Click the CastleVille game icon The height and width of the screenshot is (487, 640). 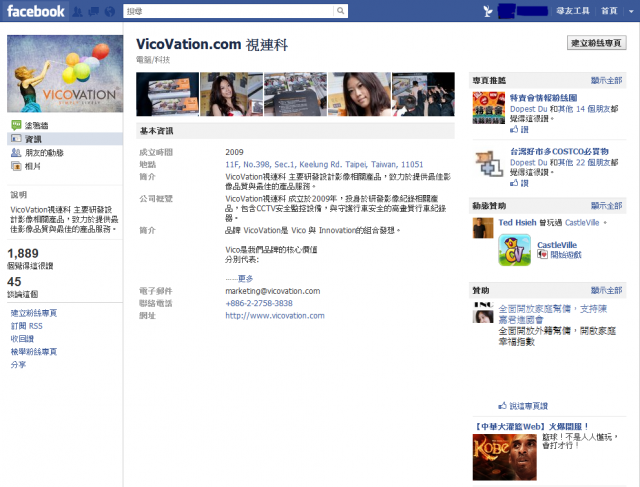[515, 250]
